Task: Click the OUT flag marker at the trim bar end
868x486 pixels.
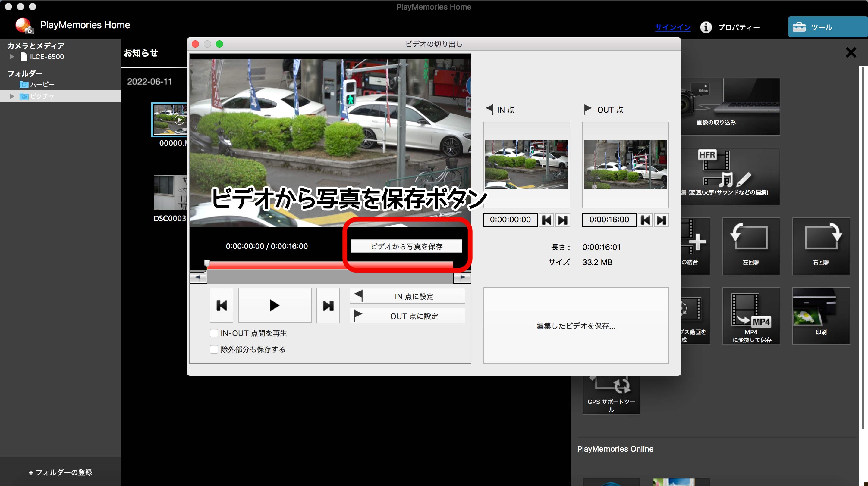Action: click(462, 278)
